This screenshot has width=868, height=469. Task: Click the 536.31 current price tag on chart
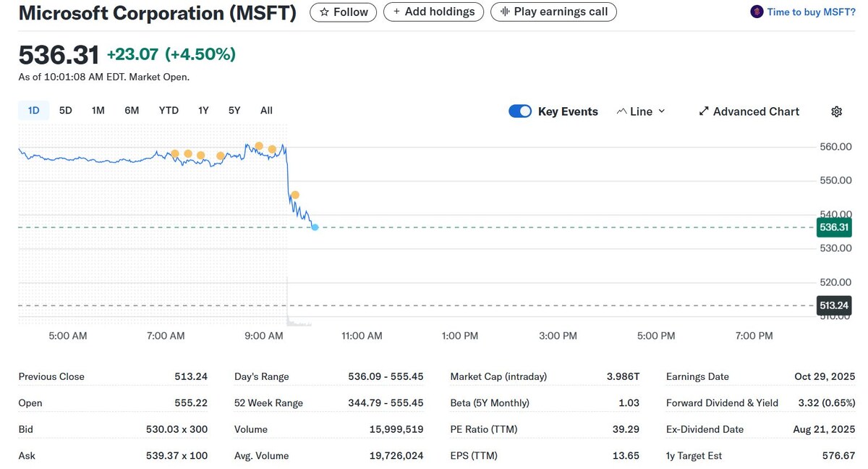tap(833, 227)
